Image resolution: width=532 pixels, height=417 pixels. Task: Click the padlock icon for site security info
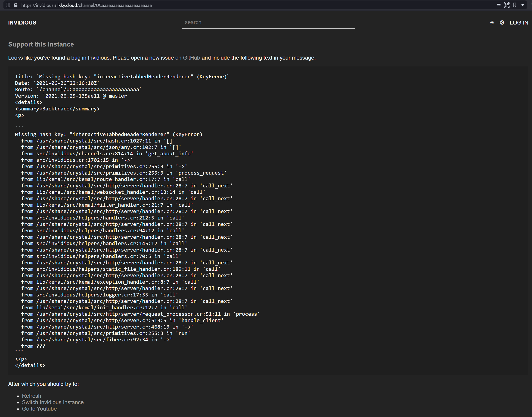pyautogui.click(x=16, y=5)
